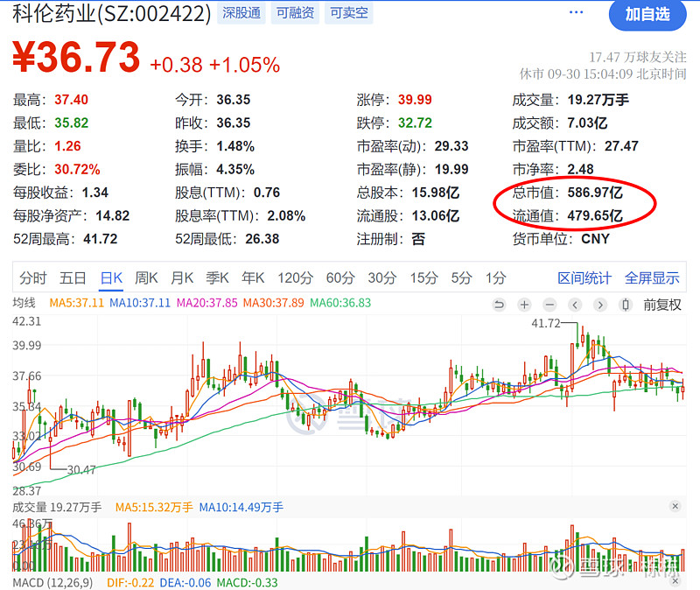Open 区间统计 link
The image size is (700, 590).
[584, 277]
